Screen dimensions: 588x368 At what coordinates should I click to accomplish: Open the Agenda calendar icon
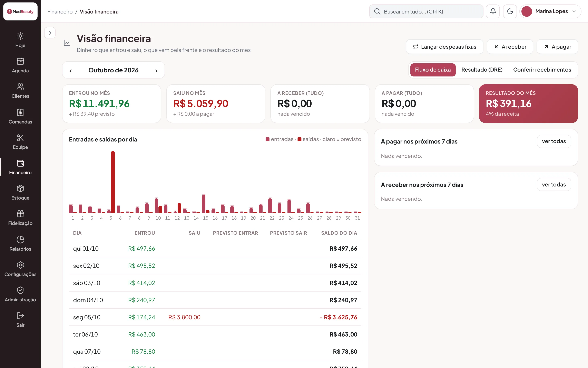(20, 61)
